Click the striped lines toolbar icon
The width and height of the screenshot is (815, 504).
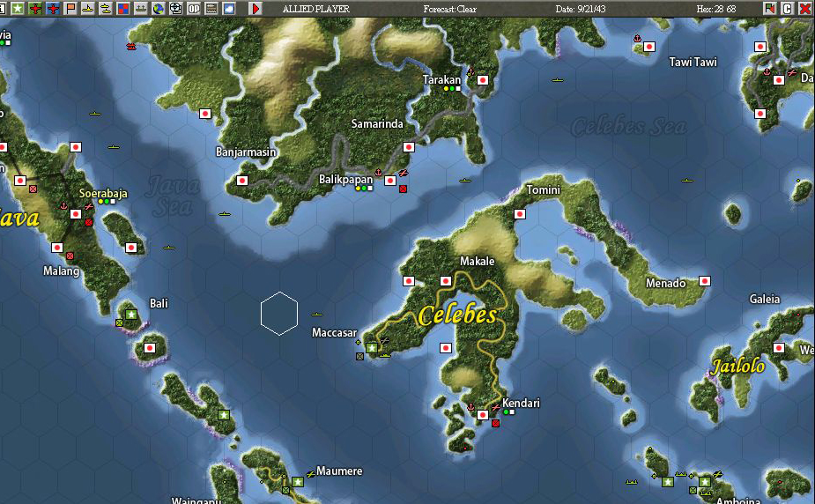211,8
